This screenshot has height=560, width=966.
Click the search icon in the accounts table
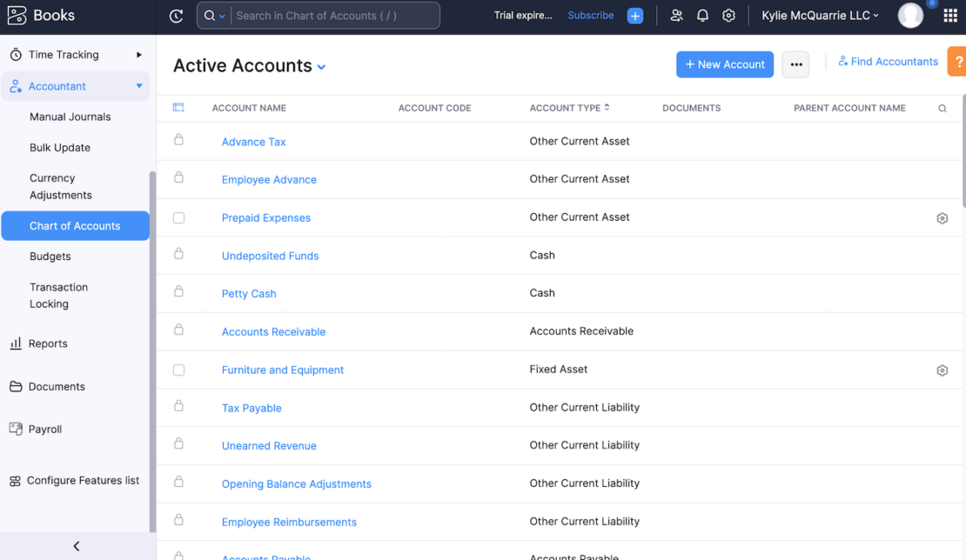click(942, 108)
